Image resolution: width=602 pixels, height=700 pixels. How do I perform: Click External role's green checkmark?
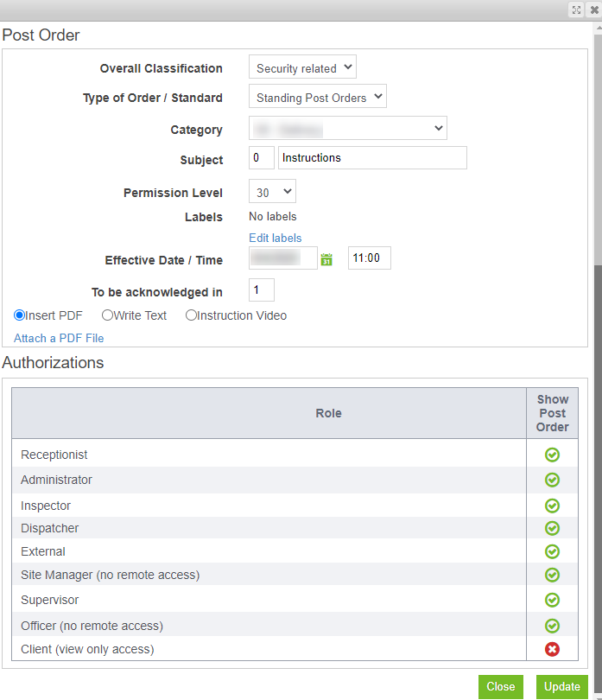pyautogui.click(x=552, y=551)
